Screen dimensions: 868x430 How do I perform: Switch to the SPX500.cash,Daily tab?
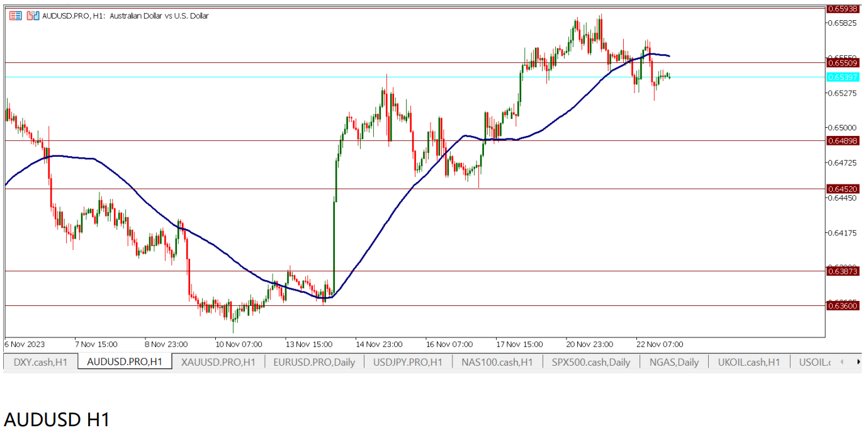(x=590, y=362)
